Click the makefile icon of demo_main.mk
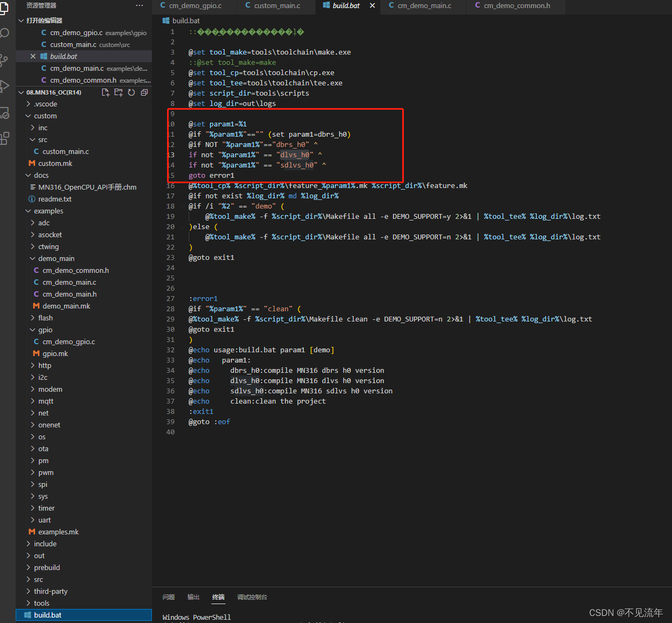The image size is (672, 623). (x=36, y=306)
